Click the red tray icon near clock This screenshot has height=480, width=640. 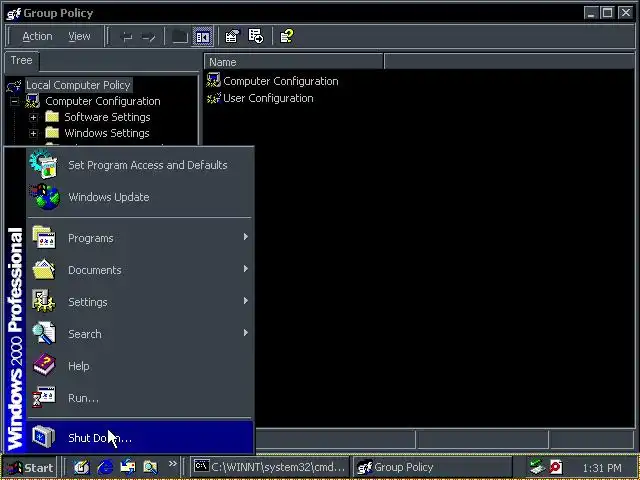point(556,467)
